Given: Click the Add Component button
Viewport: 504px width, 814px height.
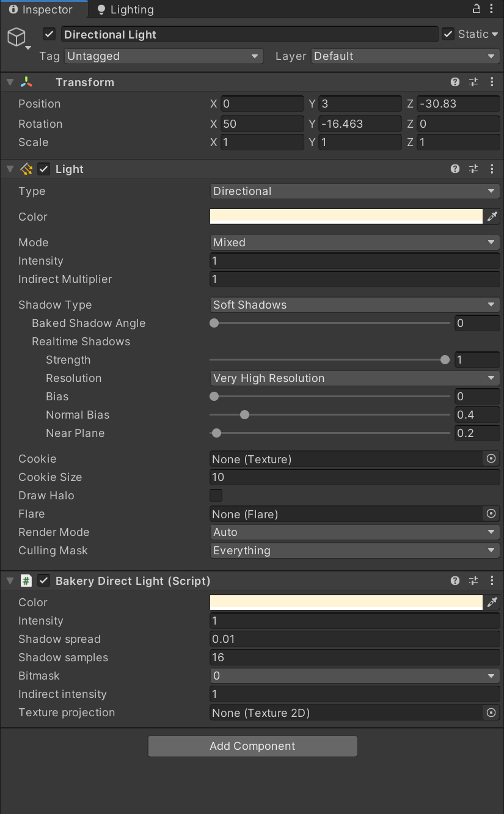Looking at the screenshot, I should pos(252,746).
